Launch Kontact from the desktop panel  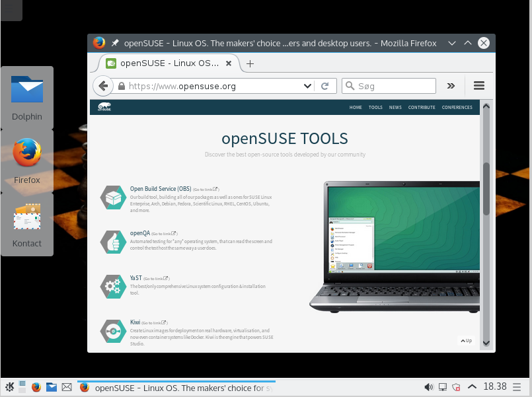[27, 225]
